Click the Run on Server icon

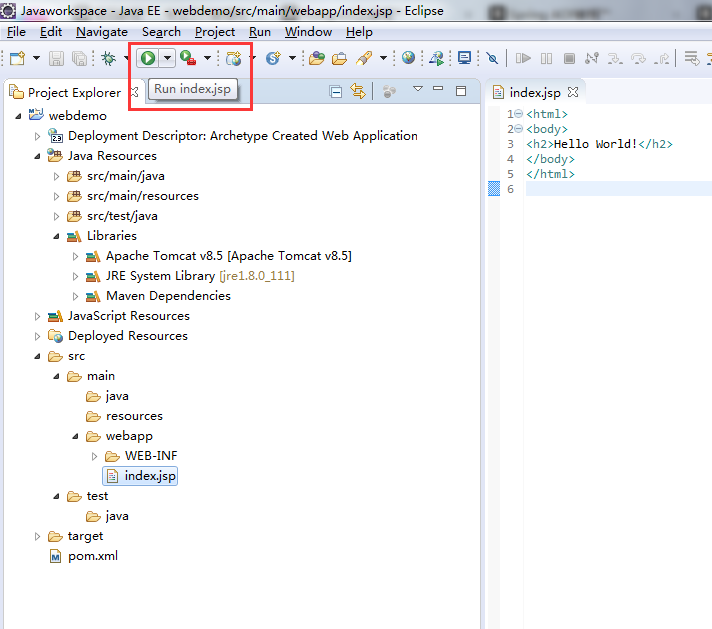tap(436, 58)
